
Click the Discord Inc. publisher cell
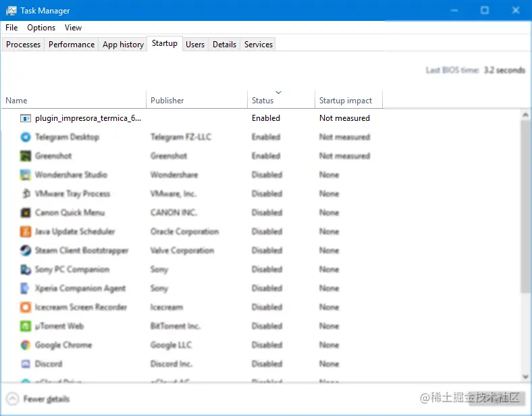coord(171,364)
